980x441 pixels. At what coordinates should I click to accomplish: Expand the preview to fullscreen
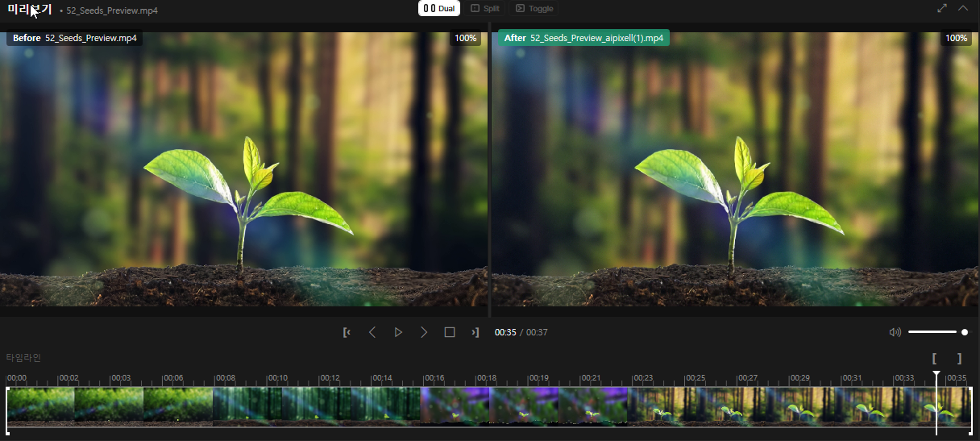click(942, 8)
